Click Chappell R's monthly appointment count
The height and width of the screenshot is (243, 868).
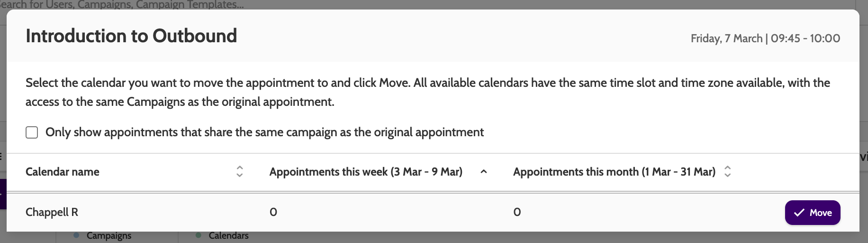pyautogui.click(x=517, y=212)
